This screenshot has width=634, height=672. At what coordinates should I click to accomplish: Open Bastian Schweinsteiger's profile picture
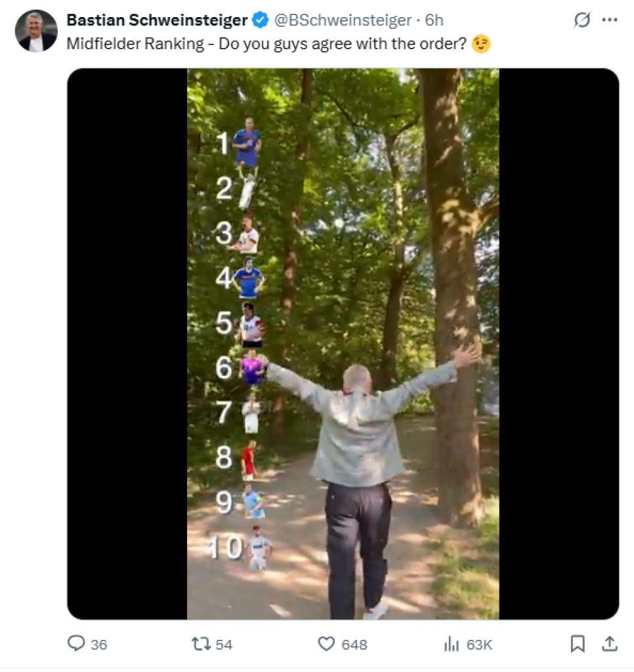click(x=37, y=31)
